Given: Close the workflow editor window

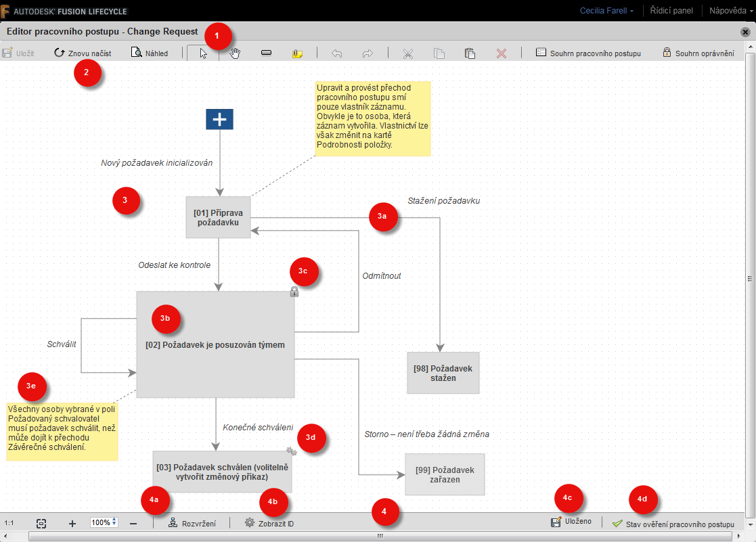Looking at the screenshot, I should [745, 32].
